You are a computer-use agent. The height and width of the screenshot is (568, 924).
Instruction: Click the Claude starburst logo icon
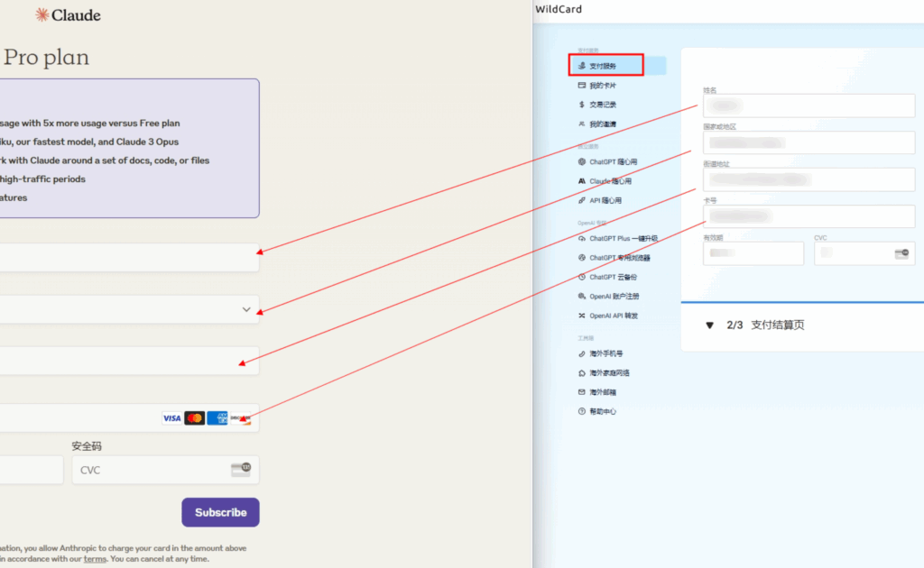pyautogui.click(x=42, y=14)
